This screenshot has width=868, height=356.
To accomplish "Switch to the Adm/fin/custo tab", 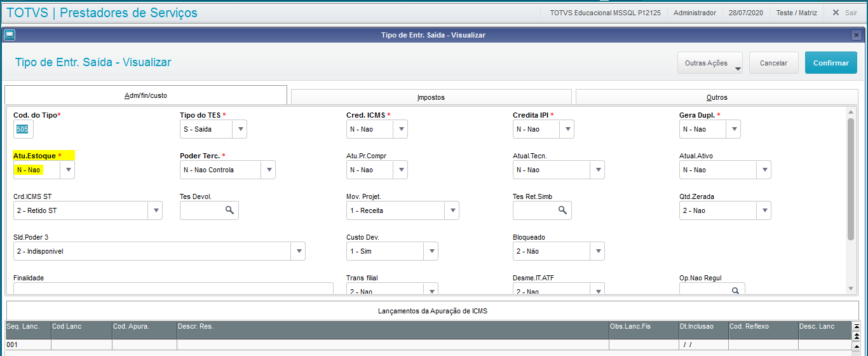I will pyautogui.click(x=146, y=95).
